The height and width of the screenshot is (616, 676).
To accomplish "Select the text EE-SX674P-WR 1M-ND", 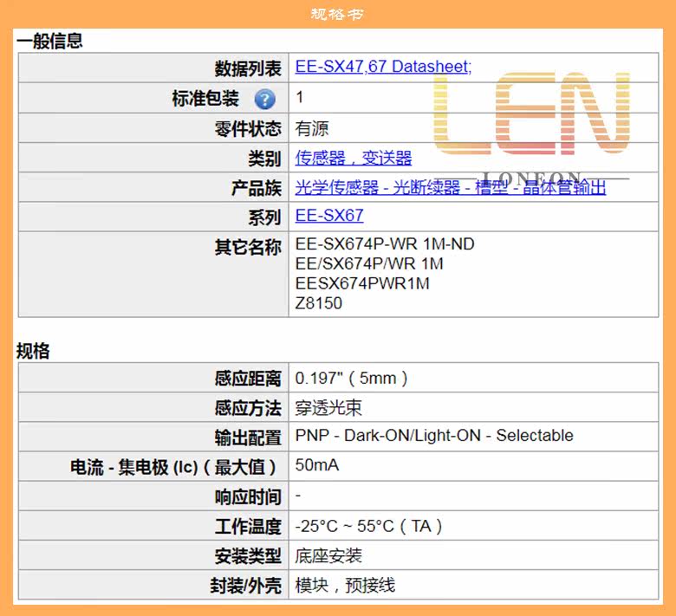I will [x=385, y=244].
